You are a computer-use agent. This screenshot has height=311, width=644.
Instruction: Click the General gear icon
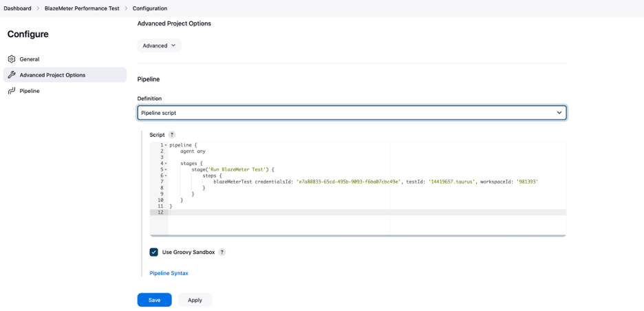tap(12, 59)
